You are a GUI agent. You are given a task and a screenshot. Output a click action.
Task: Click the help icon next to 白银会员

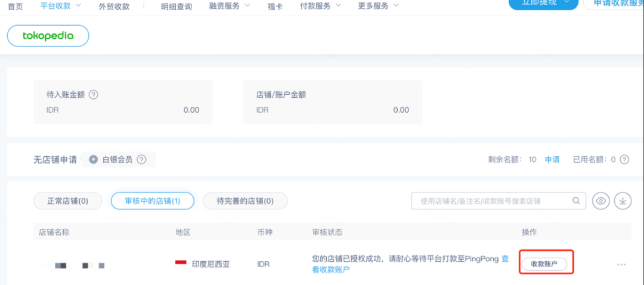click(x=141, y=160)
